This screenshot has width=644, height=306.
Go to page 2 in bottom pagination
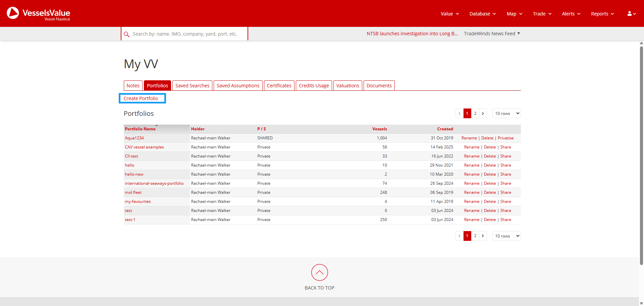pyautogui.click(x=475, y=236)
